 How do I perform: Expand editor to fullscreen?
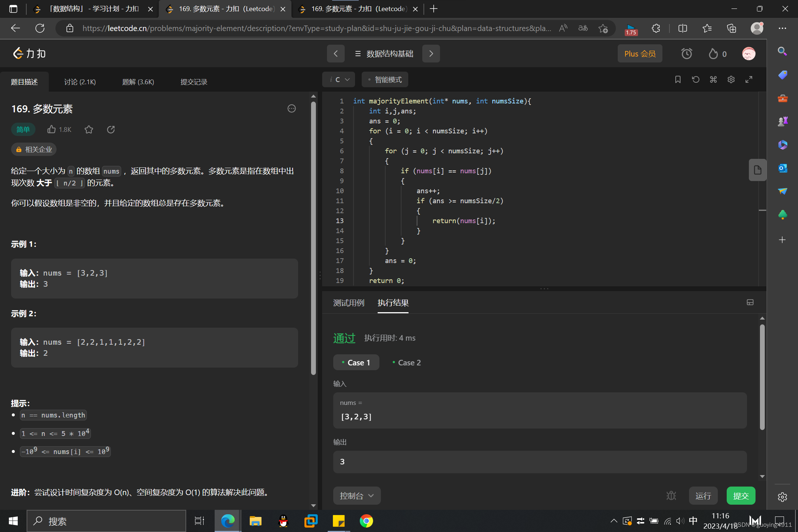748,79
